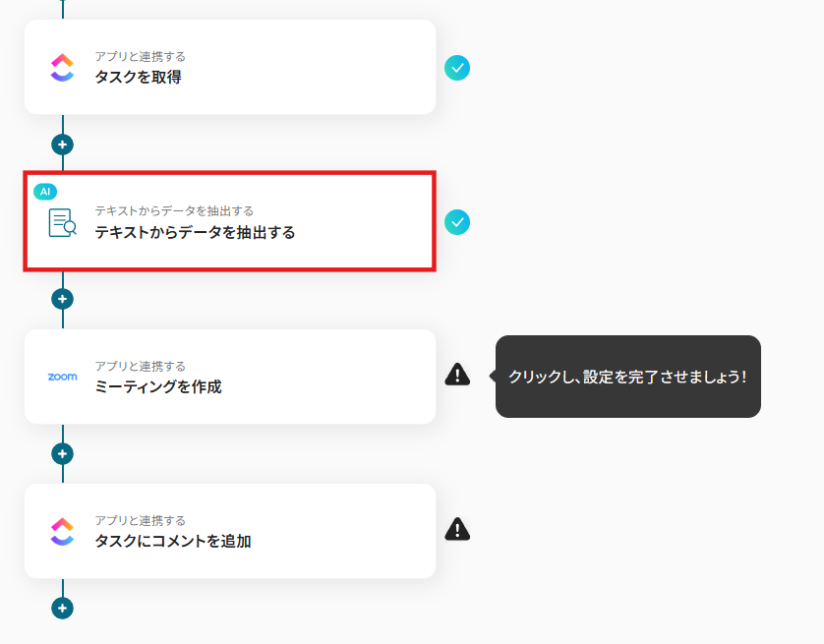Open the ミーティングを作成 Zoom step
The image size is (824, 644).
[230, 377]
